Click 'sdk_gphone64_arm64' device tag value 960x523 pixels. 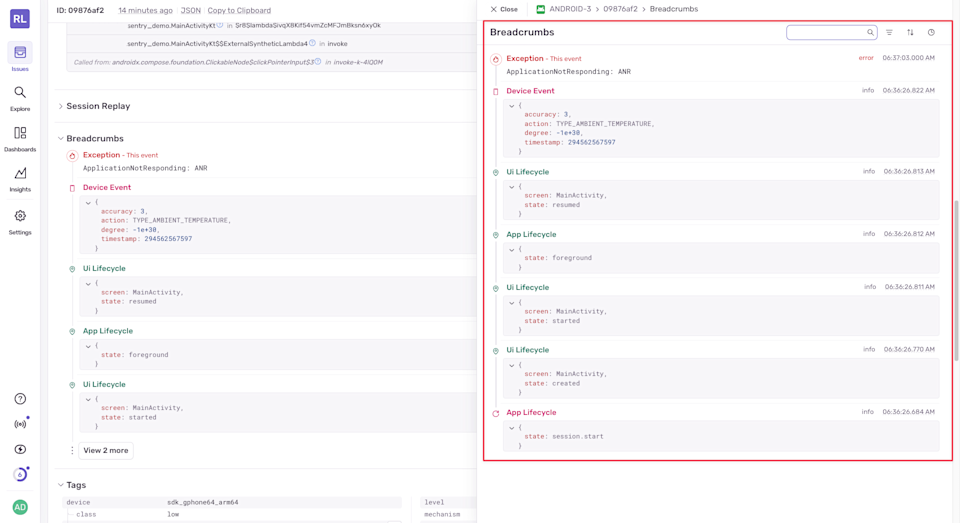tap(203, 502)
